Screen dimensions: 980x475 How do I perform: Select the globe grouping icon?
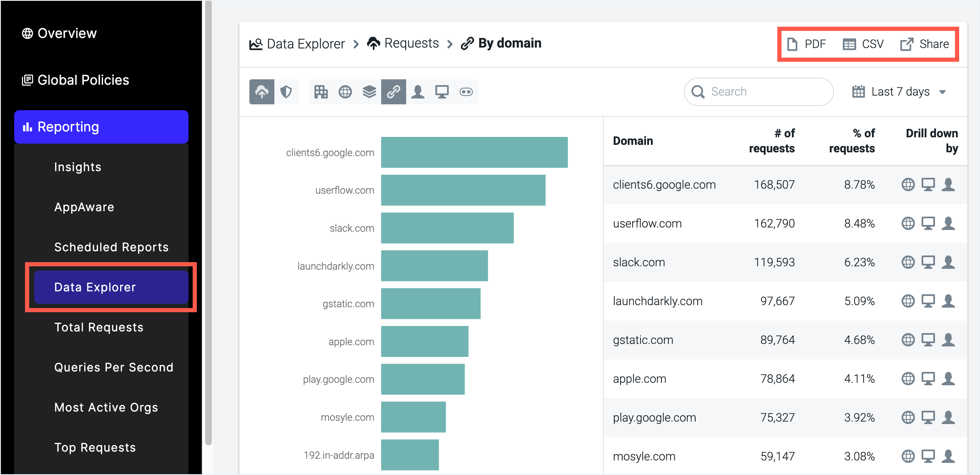point(345,91)
